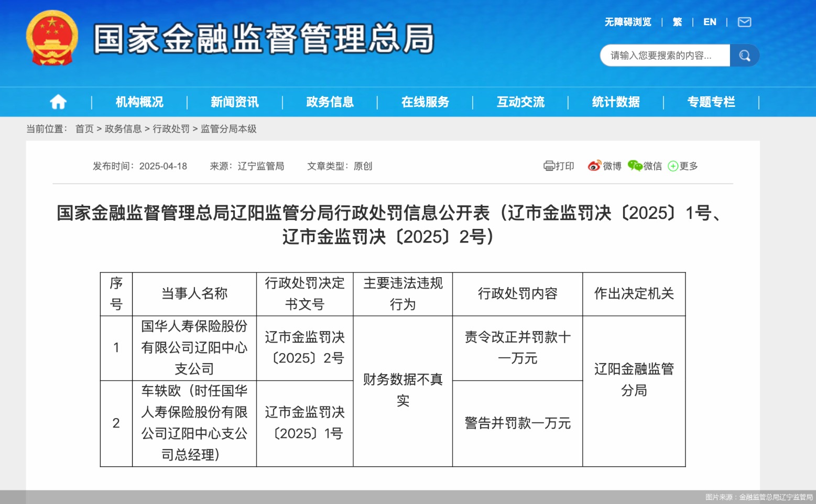This screenshot has width=816, height=504.
Task: Click the magnifier icon to search
Action: coord(744,54)
